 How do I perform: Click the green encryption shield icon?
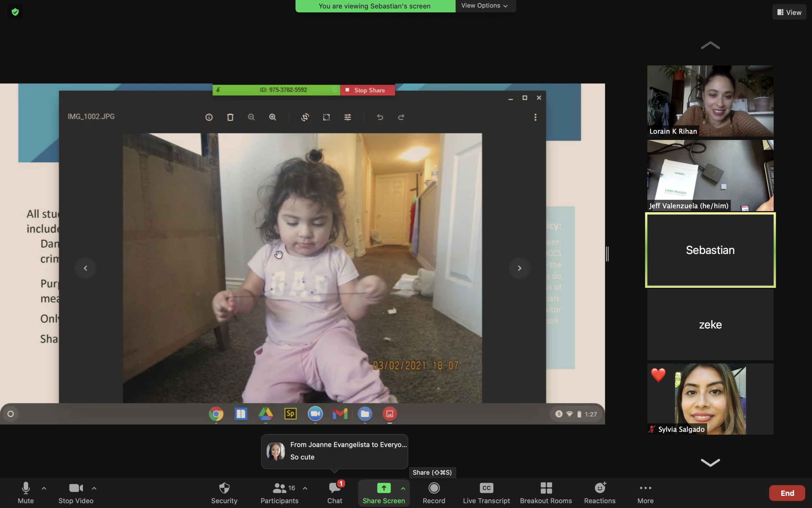(x=15, y=12)
